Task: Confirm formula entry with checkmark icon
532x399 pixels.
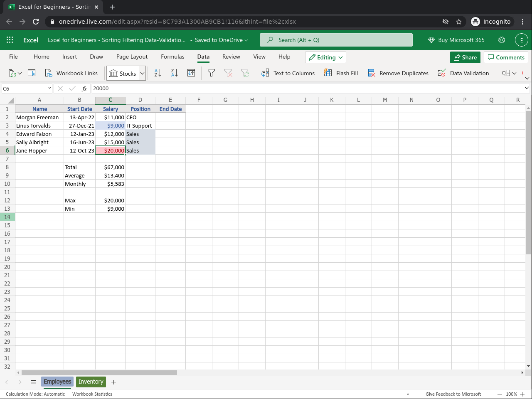Action: [x=72, y=89]
